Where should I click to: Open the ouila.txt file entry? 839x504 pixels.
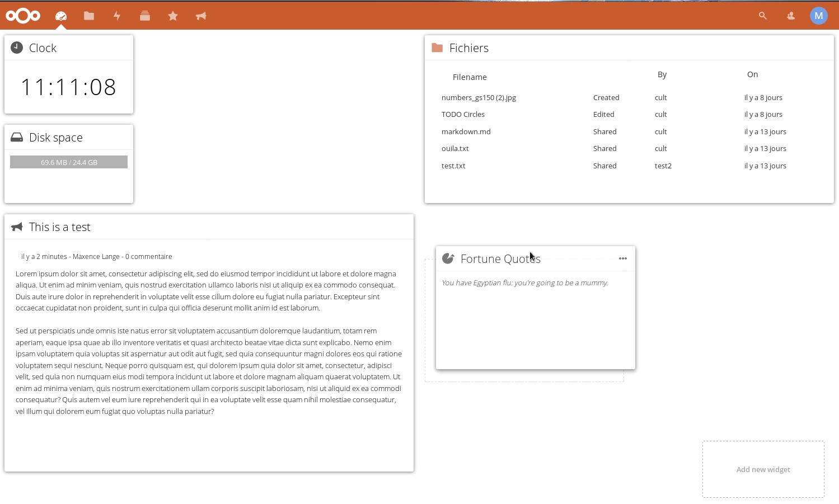(455, 148)
